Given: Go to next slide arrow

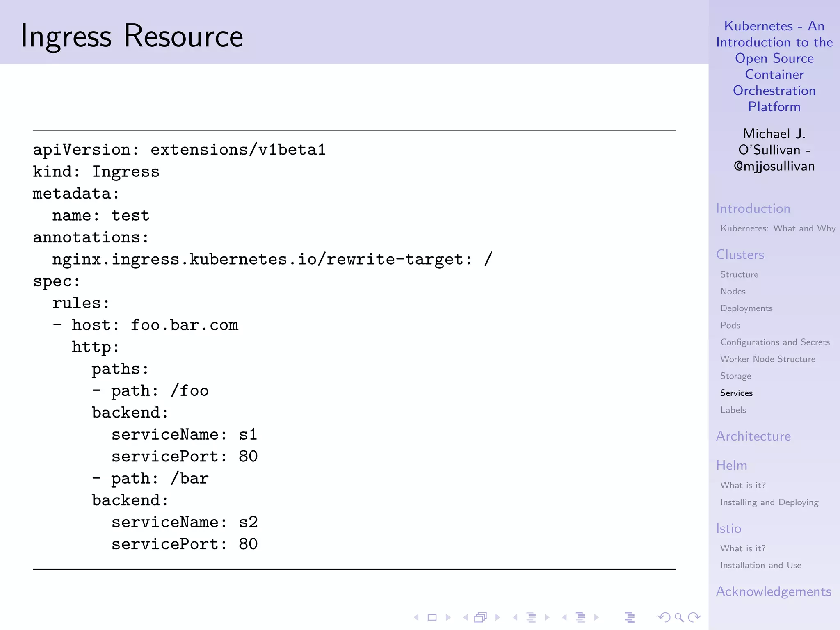Looking at the screenshot, I should 448,617.
